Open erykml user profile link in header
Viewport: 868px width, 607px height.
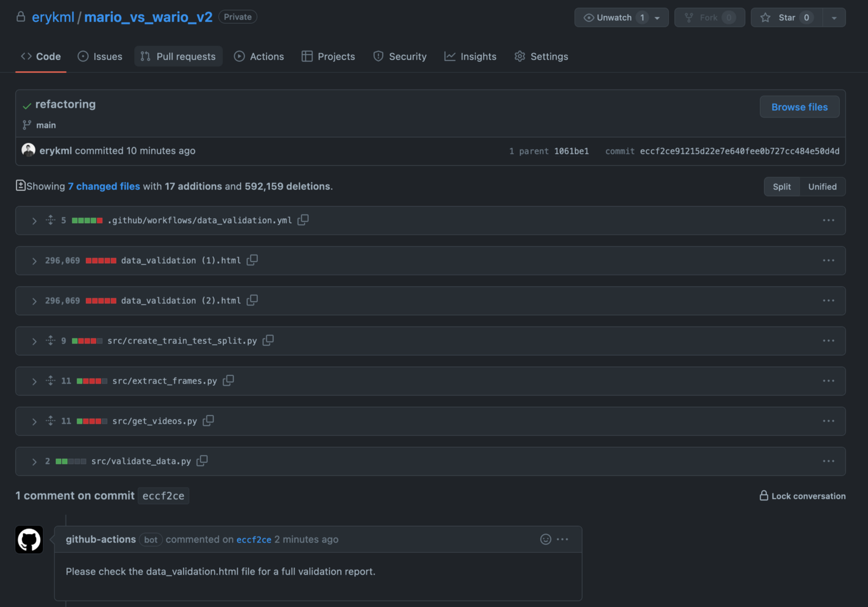53,17
